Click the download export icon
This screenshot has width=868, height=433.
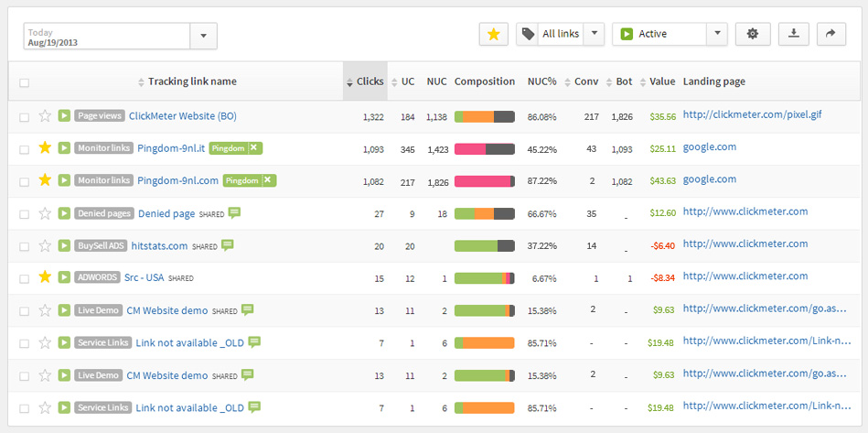794,35
